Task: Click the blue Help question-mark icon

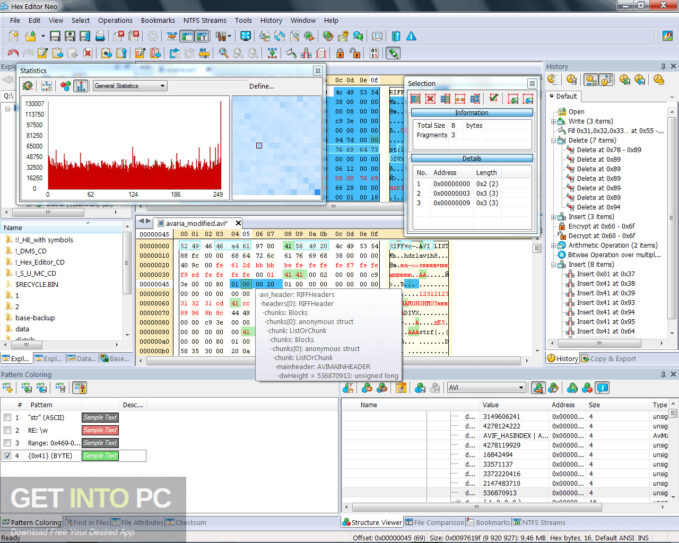Action: [x=396, y=36]
